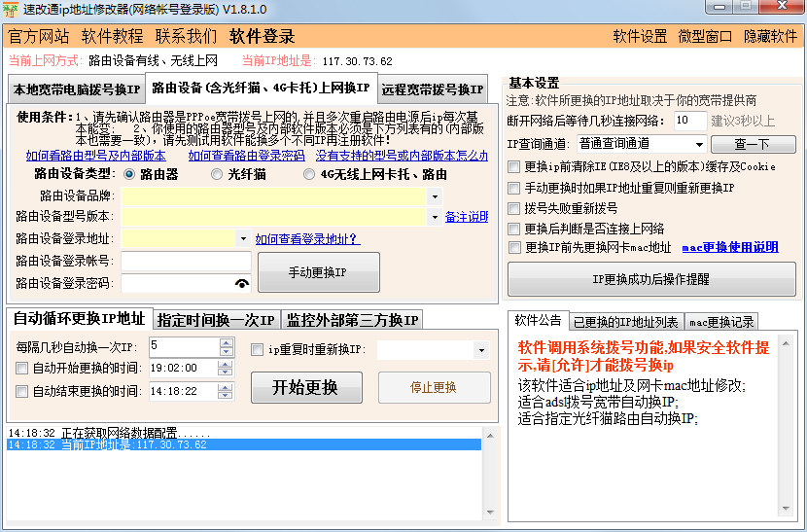Click the 查一下 button

tap(752, 144)
